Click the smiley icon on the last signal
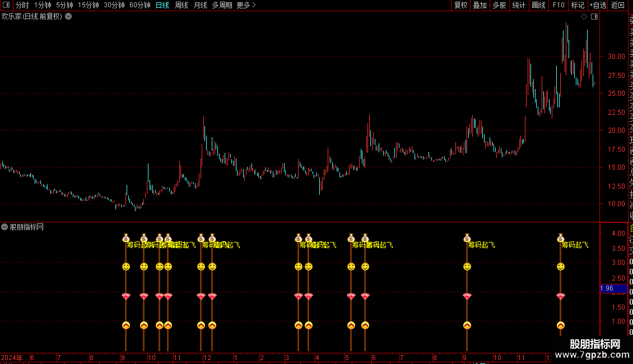 [561, 267]
